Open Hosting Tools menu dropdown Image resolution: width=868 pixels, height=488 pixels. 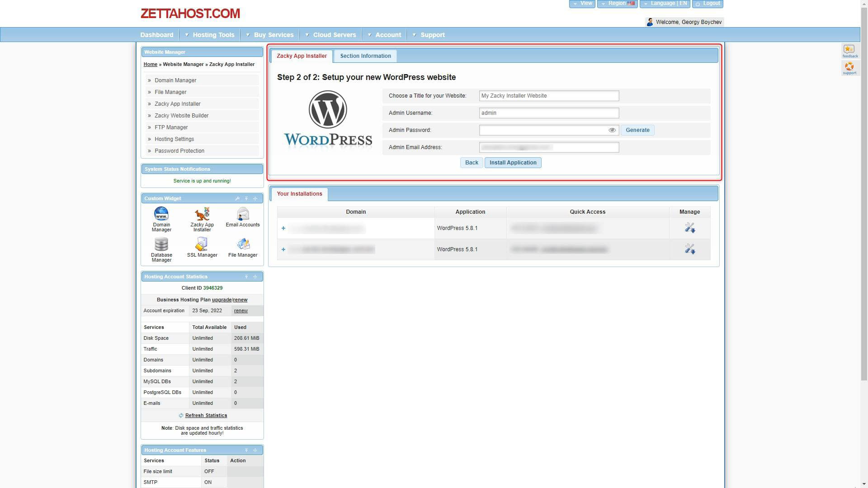point(209,35)
